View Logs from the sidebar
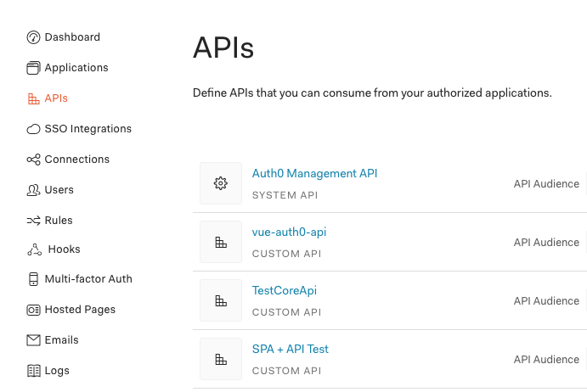The image size is (587, 392). point(57,371)
